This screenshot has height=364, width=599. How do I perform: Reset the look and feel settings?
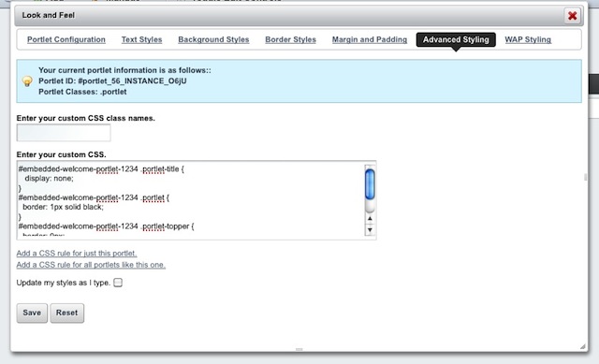point(66,313)
